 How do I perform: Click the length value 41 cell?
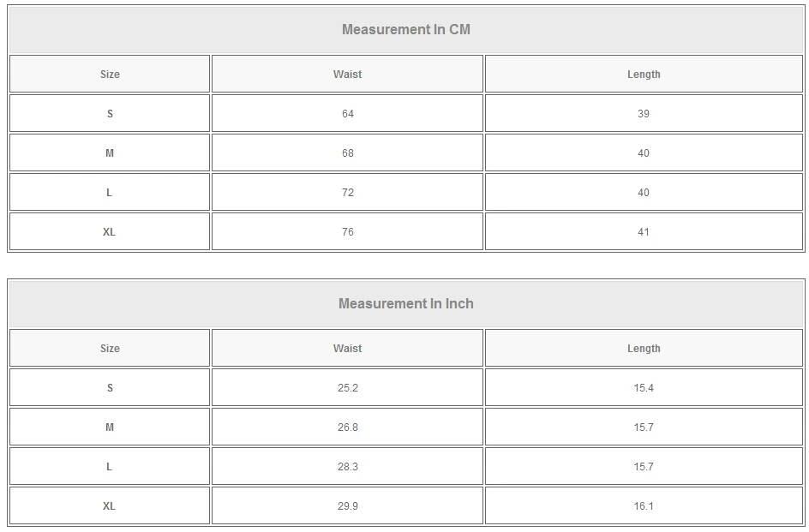(644, 232)
